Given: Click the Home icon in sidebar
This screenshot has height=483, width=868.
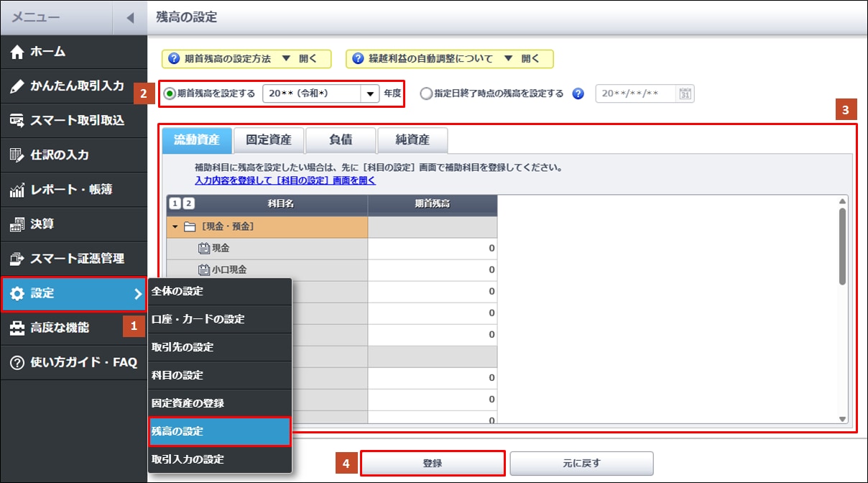Looking at the screenshot, I should pyautogui.click(x=18, y=52).
